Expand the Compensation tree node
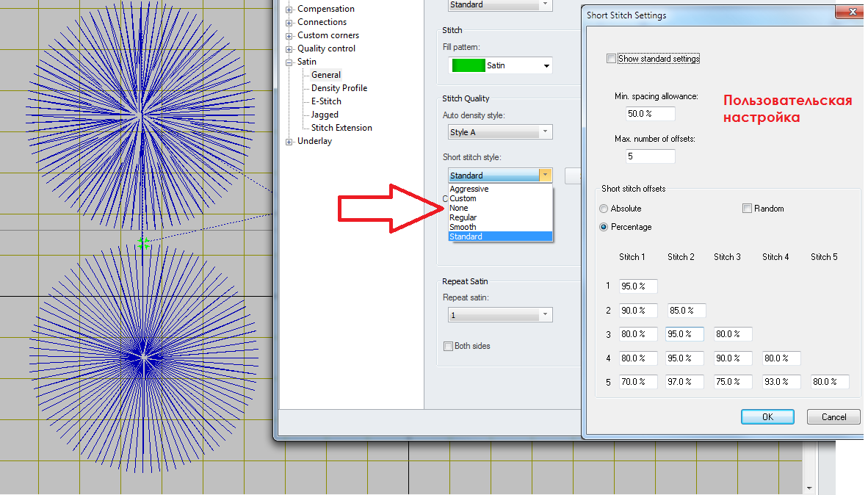 (289, 10)
